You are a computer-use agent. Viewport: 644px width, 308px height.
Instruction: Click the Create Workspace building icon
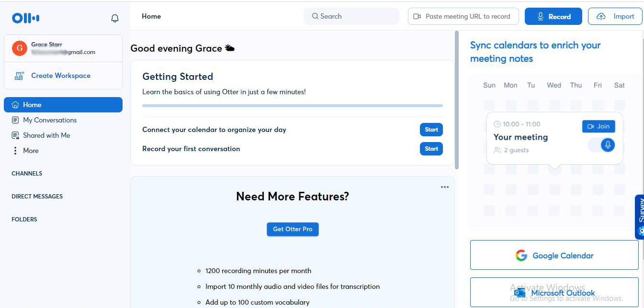[19, 76]
